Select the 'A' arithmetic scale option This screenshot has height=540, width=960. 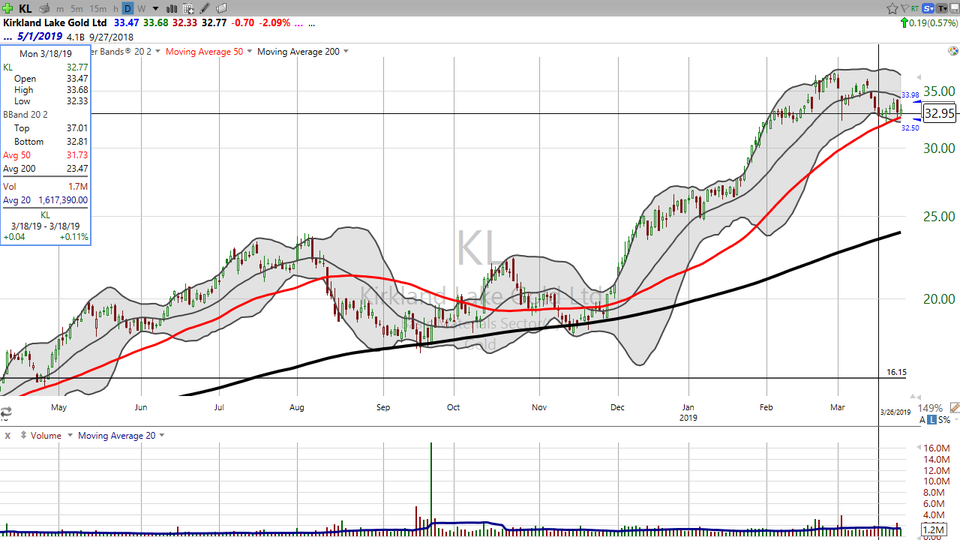(x=922, y=420)
